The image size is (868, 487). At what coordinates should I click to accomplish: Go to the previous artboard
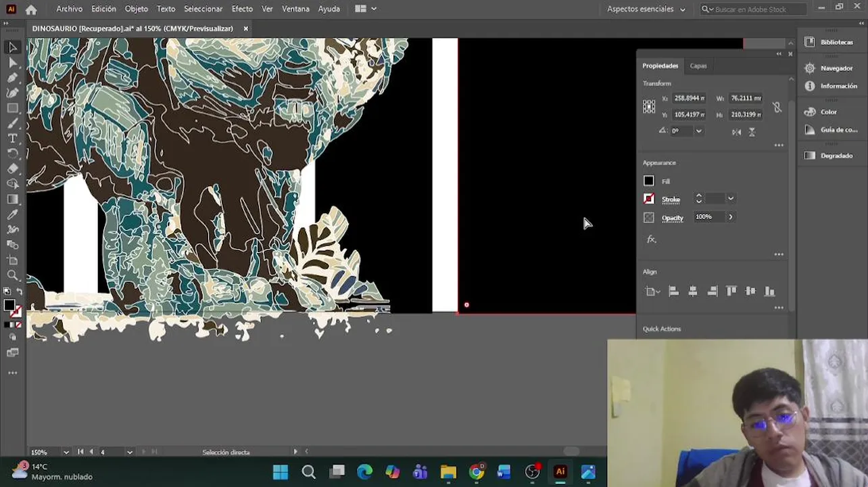tap(91, 452)
